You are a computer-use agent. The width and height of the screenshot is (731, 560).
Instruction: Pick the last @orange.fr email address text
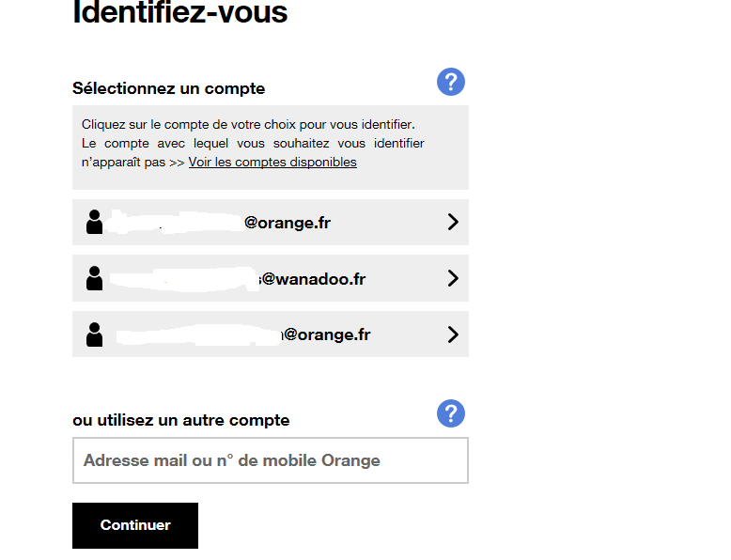point(326,334)
